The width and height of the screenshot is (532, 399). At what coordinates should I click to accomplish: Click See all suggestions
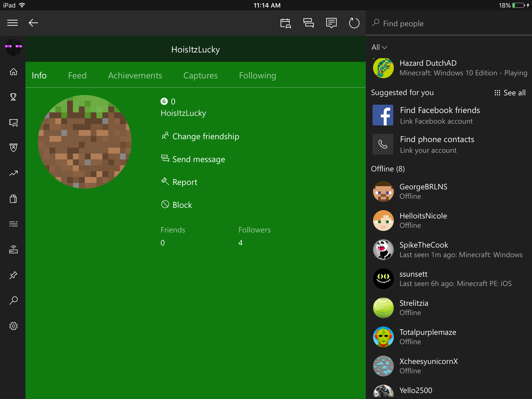tap(510, 93)
